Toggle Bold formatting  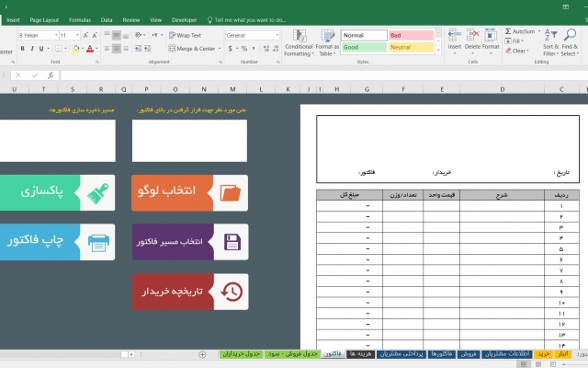click(x=22, y=49)
